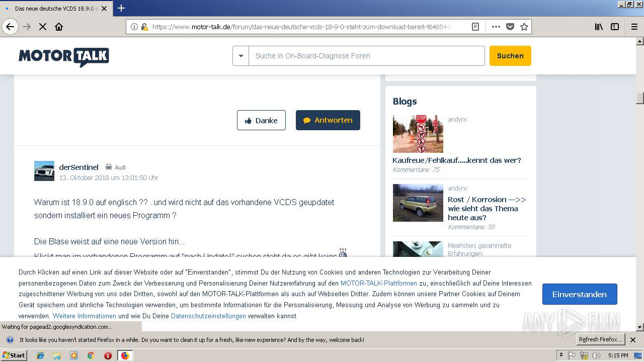Open Windows Media Player from taskbar
Viewport: 644px width, 362px height.
pos(74,355)
